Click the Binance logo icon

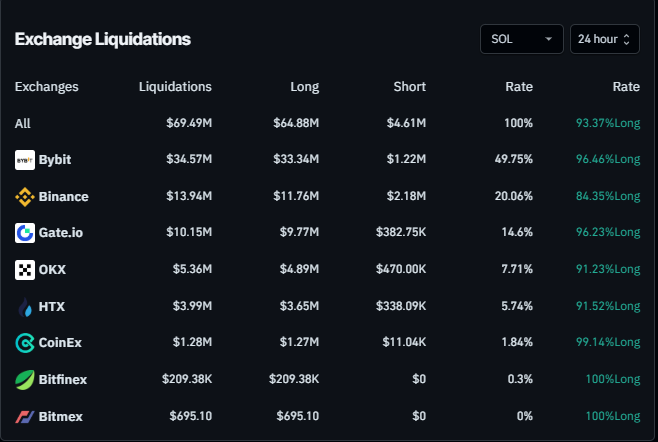[x=25, y=197]
